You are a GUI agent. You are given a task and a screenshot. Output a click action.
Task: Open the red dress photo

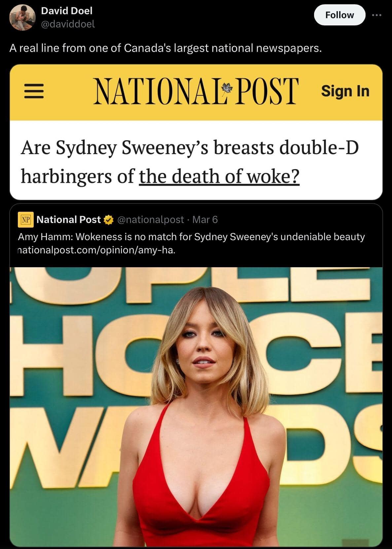point(196,407)
